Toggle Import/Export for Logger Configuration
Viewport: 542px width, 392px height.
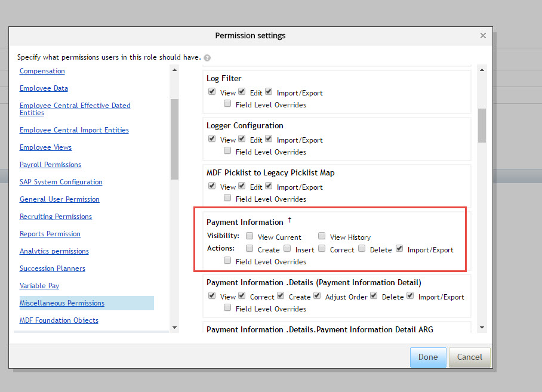(269, 139)
